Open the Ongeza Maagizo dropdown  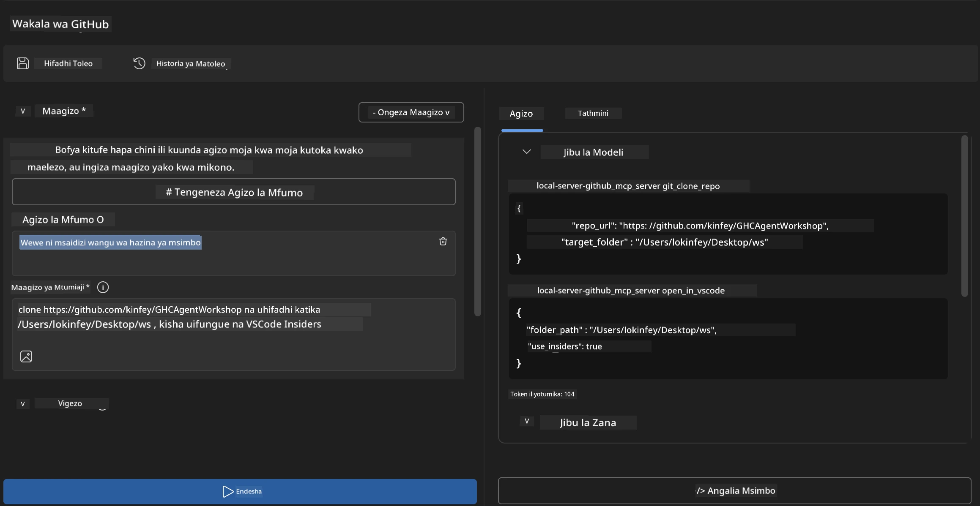(x=411, y=112)
